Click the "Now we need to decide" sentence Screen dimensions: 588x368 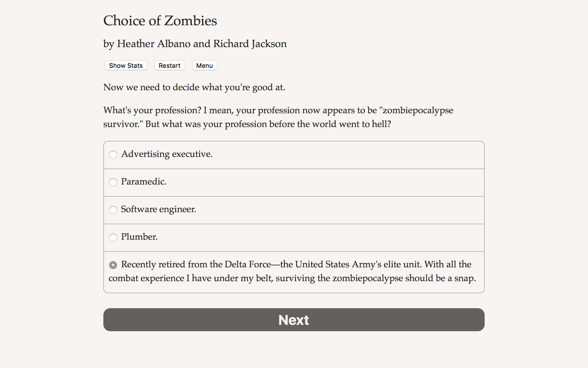tap(194, 87)
